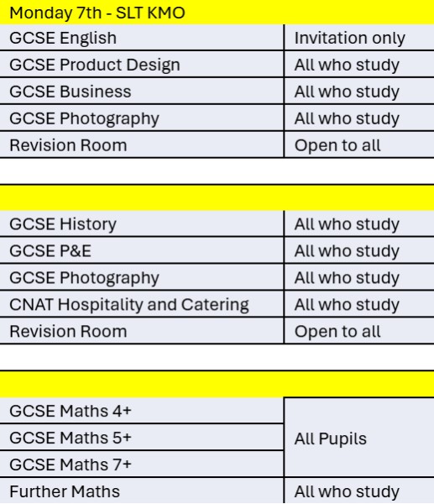Select the second Revision Room cell
Screen dimensions: 434x504
(142, 331)
